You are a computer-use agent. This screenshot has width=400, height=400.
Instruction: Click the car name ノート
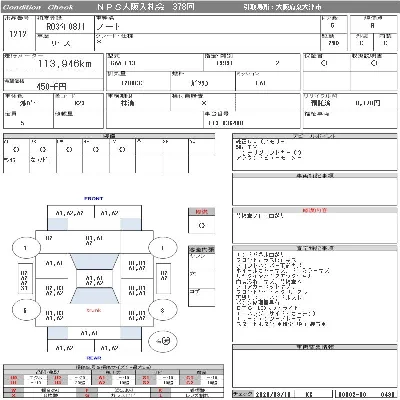click(108, 26)
